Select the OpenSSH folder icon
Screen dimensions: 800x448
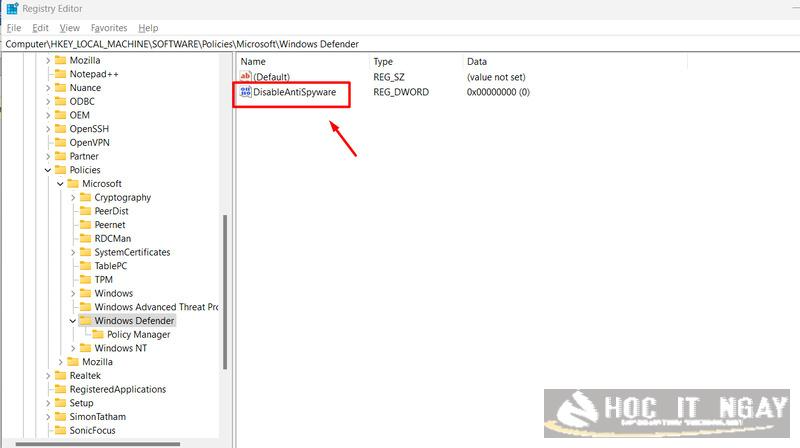pyautogui.click(x=61, y=129)
